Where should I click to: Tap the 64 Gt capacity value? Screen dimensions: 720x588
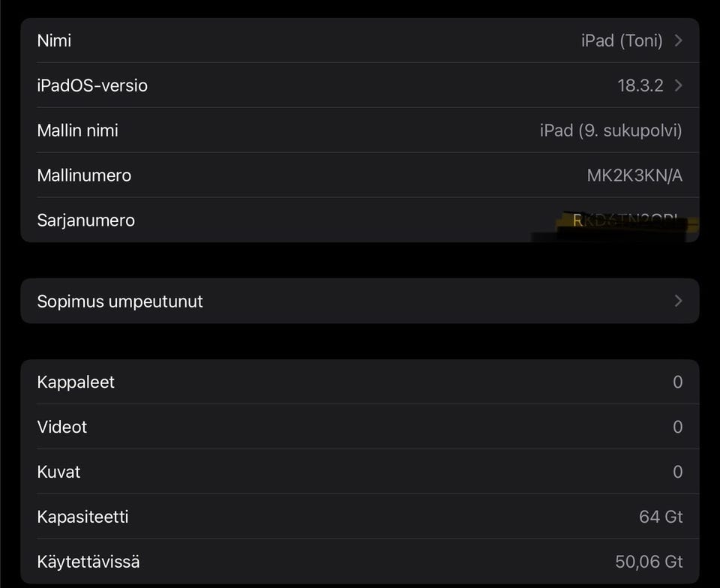tap(661, 517)
